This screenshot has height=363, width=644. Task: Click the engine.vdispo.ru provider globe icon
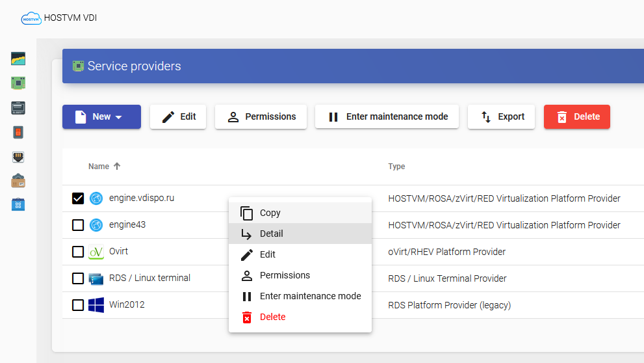(96, 198)
